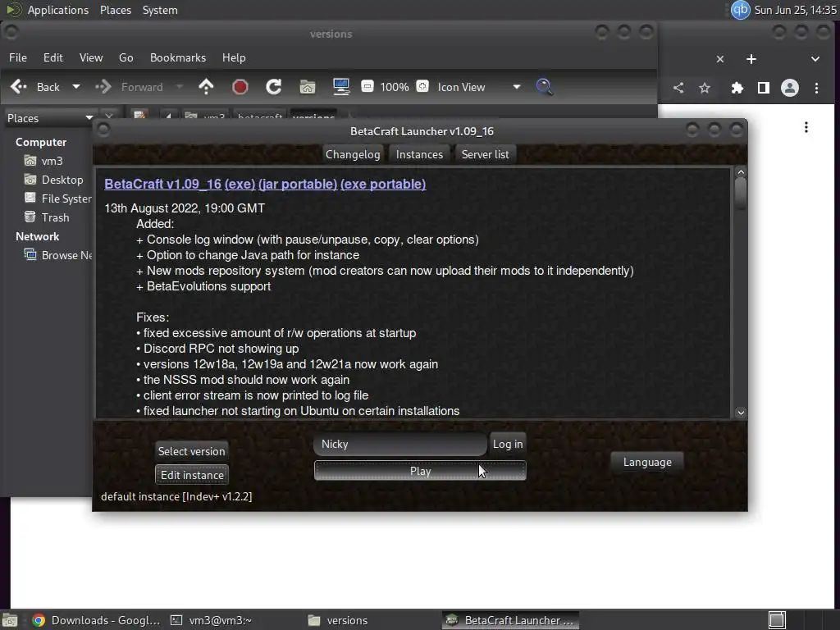Click changelog scrollbar down arrow
The height and width of the screenshot is (630, 840).
[741, 413]
